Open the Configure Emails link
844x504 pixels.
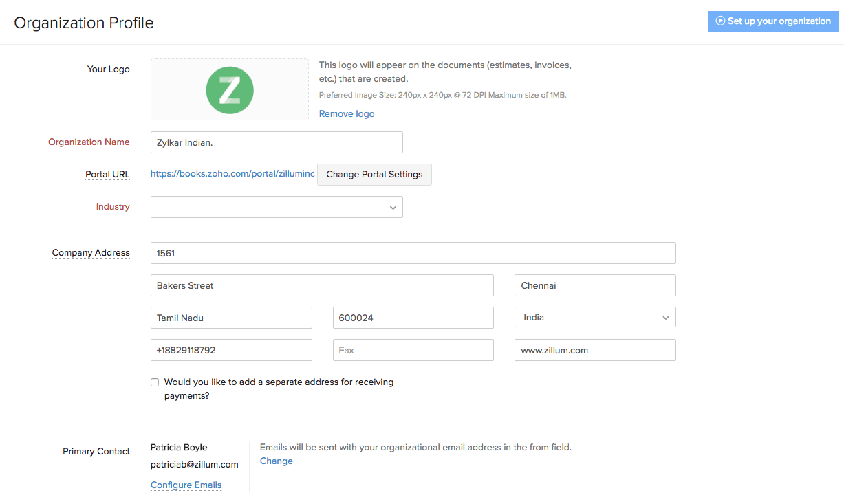[186, 485]
